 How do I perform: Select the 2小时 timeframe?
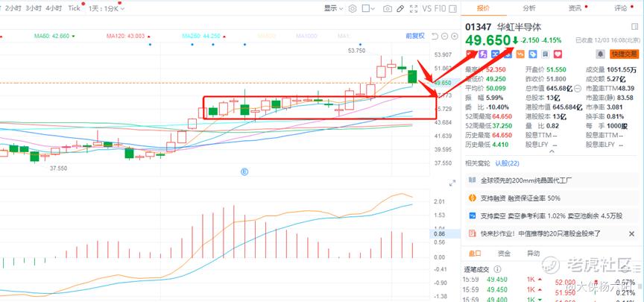click(13, 8)
